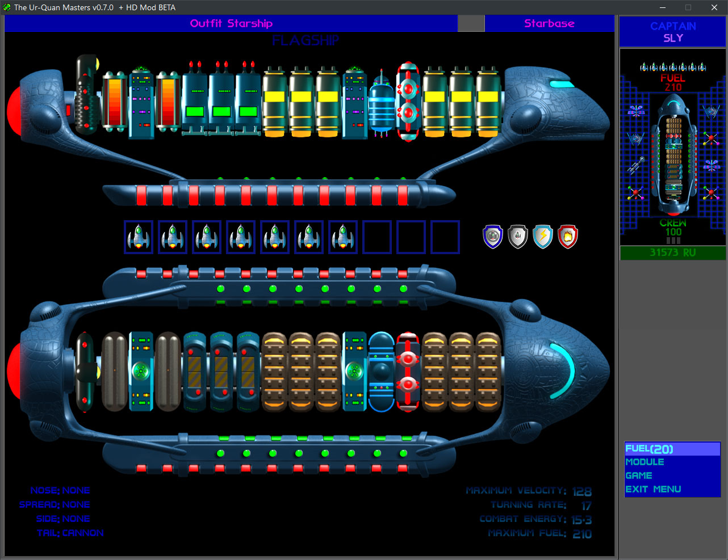Click the Starbase header label

[549, 23]
